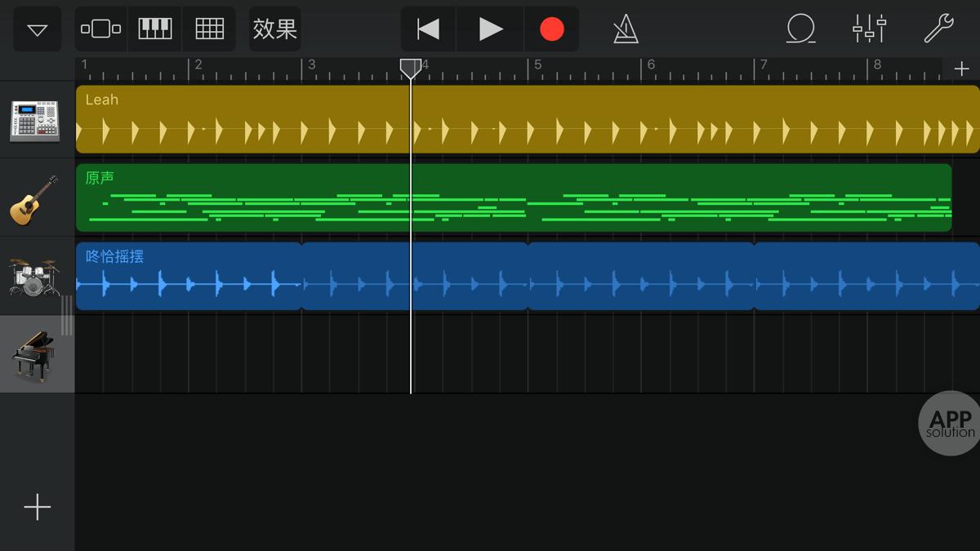Open the wrench settings menu
Image resolution: width=980 pixels, height=551 pixels.
click(x=938, y=29)
